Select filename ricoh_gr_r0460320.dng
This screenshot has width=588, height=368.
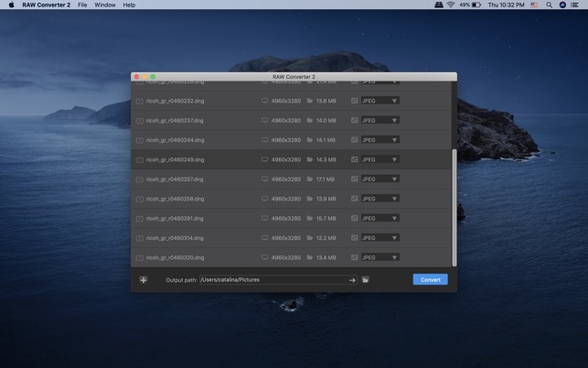pyautogui.click(x=176, y=257)
